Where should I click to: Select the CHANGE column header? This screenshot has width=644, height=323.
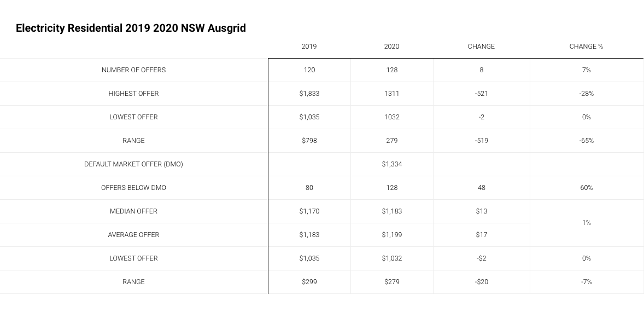click(x=481, y=47)
